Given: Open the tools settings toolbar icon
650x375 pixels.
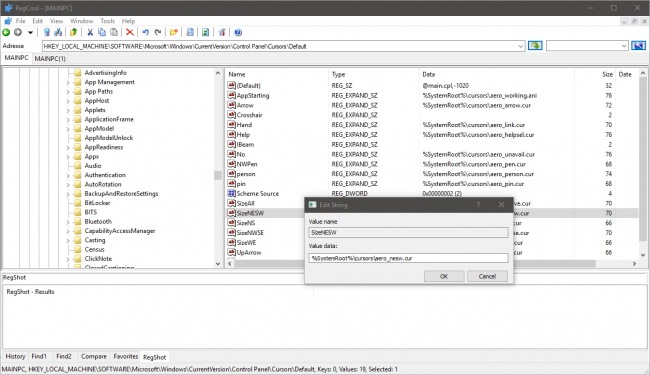Looking at the screenshot, I should pyautogui.click(x=222, y=32).
